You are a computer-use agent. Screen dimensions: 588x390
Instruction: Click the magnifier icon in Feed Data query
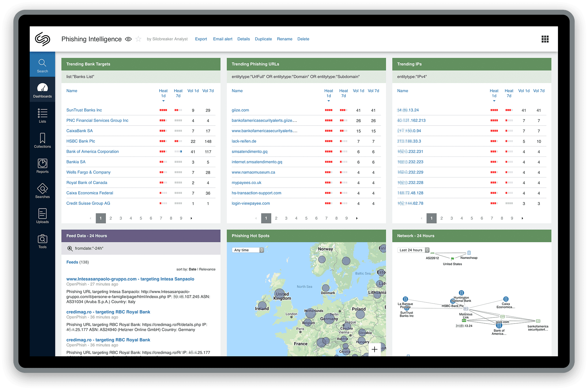[x=70, y=248]
